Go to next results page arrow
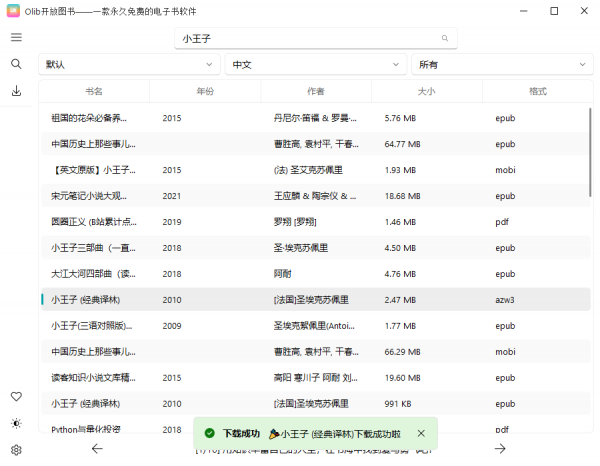Screen dimensions: 600x466 point(500,448)
